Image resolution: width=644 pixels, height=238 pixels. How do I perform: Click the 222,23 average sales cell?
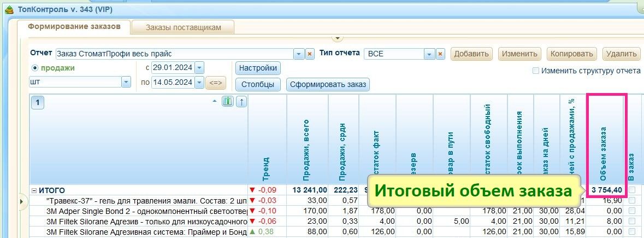coord(344,190)
